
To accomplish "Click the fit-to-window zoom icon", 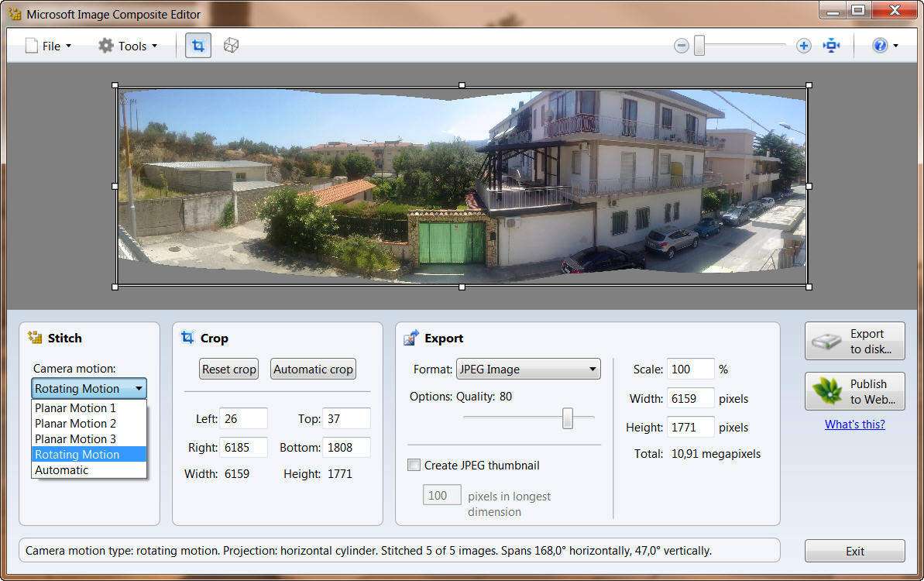I will (x=832, y=46).
